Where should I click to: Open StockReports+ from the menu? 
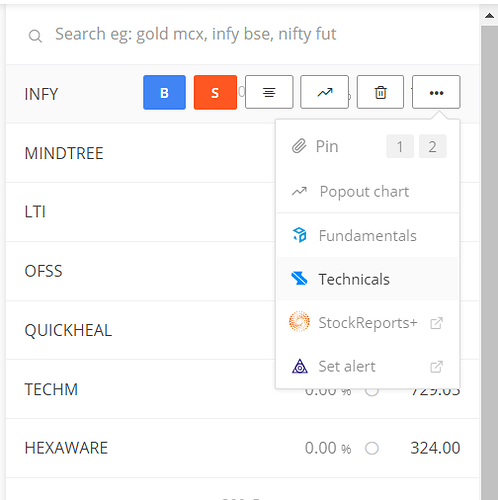[x=368, y=323]
